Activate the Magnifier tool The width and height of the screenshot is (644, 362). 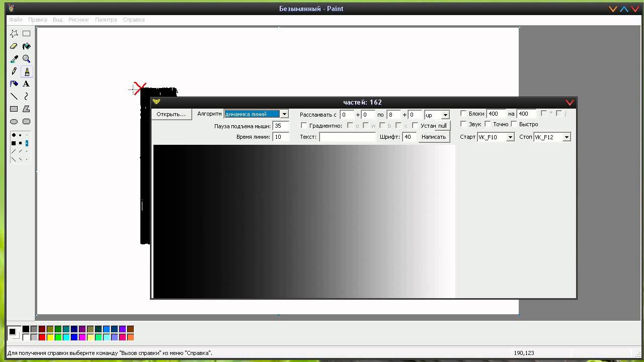pos(27,59)
